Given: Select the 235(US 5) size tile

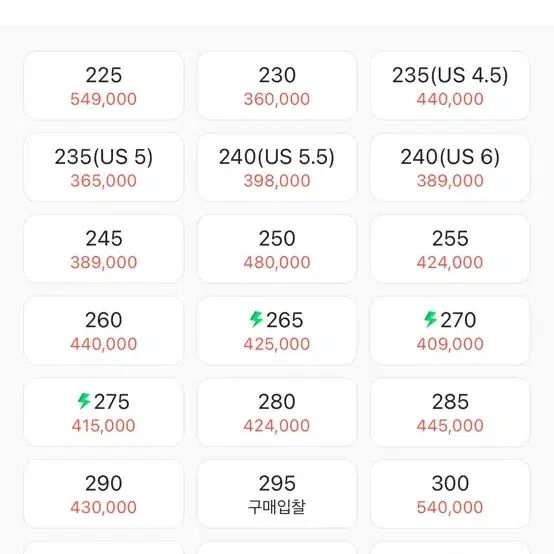Looking at the screenshot, I should pos(104,167).
